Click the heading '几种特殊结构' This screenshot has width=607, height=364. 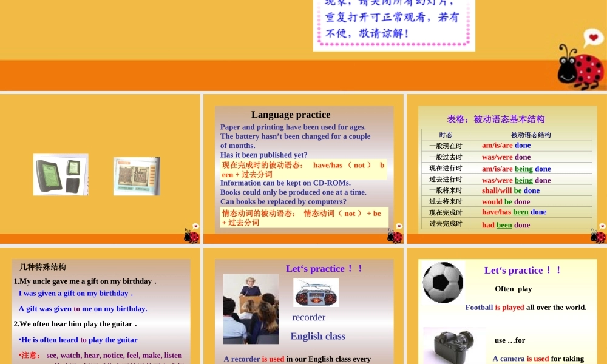pyautogui.click(x=42, y=267)
